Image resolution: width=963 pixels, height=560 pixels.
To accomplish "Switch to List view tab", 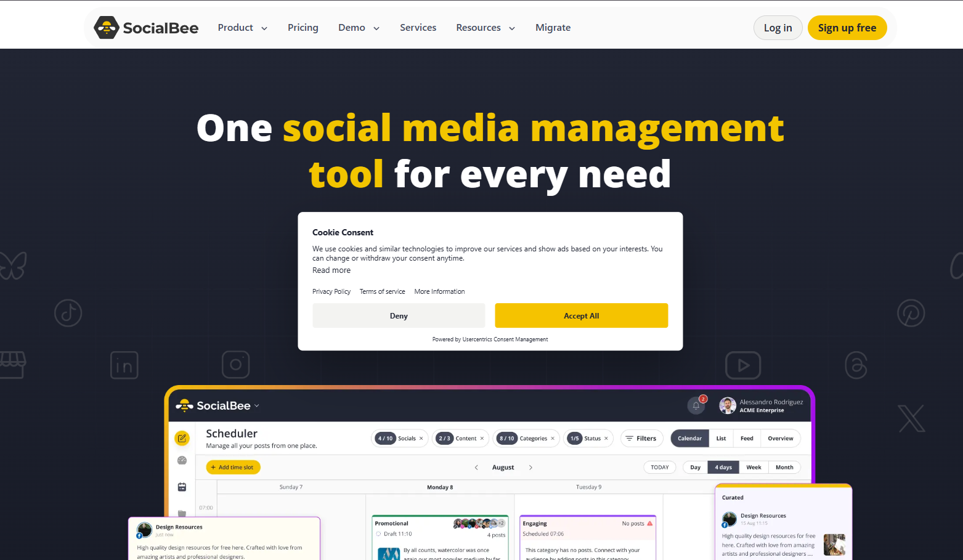I will [x=721, y=439].
